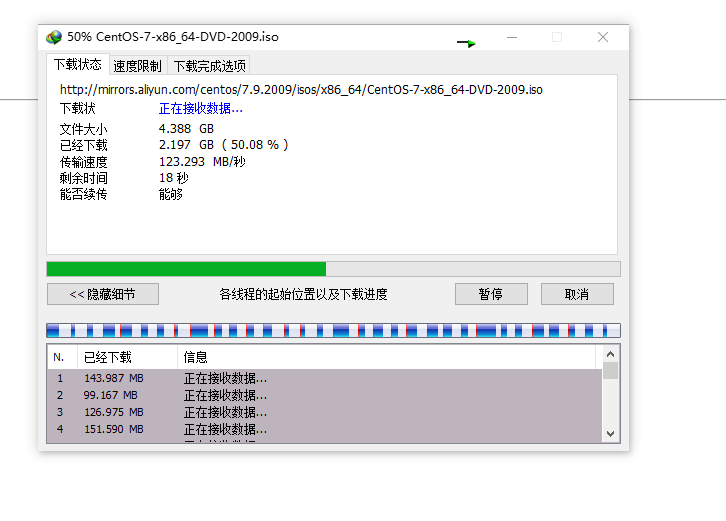726x521 pixels.
Task: Click the 已经下载 column header
Action: [127, 357]
